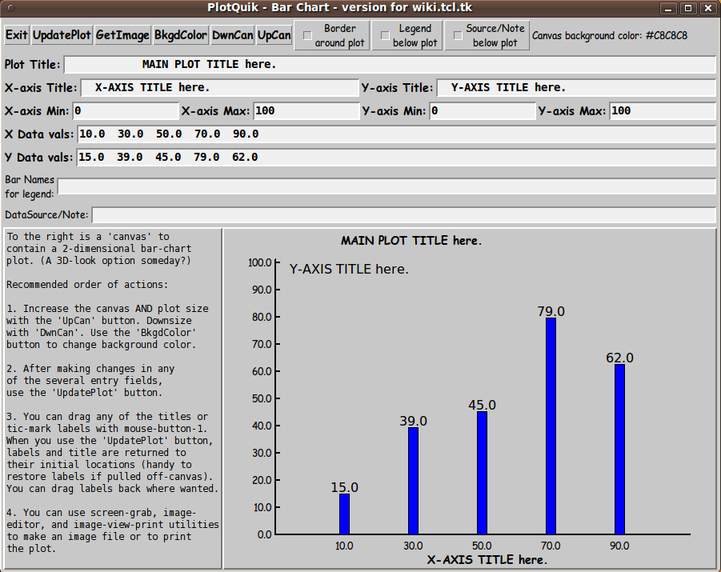Screen dimensions: 721x572
Task: Click the Bar Names for legend field
Action: tap(387, 187)
